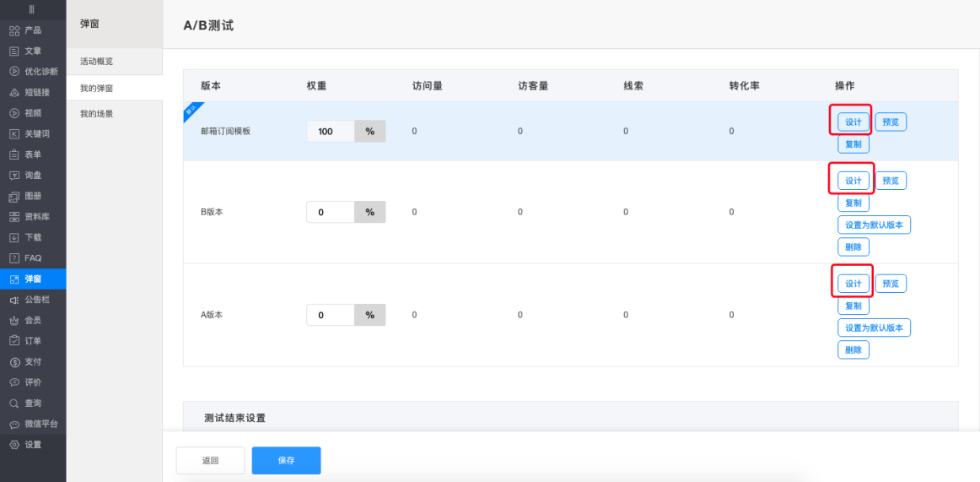This screenshot has height=482, width=980.
Task: Set A版本 as default version
Action: tap(874, 328)
